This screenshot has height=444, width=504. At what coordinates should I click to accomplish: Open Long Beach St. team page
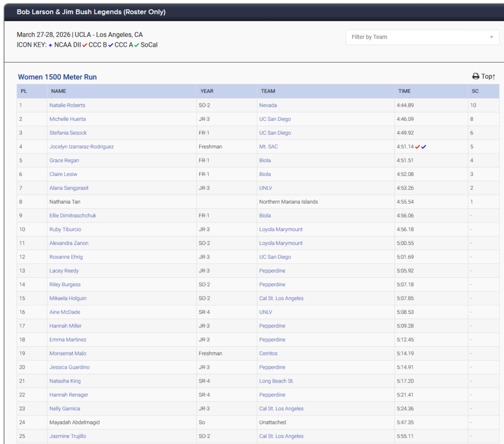tap(276, 381)
